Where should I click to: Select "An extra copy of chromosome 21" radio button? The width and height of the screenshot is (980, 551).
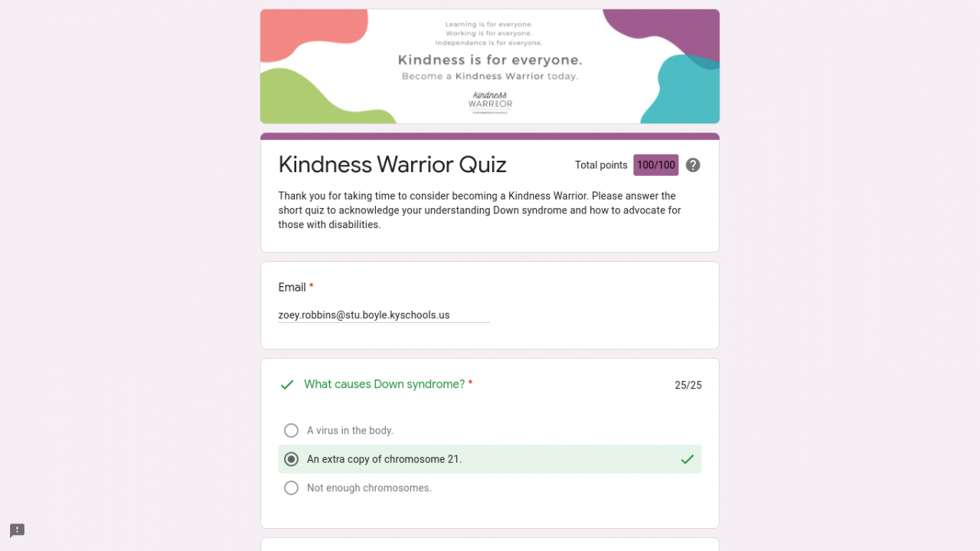pos(291,459)
